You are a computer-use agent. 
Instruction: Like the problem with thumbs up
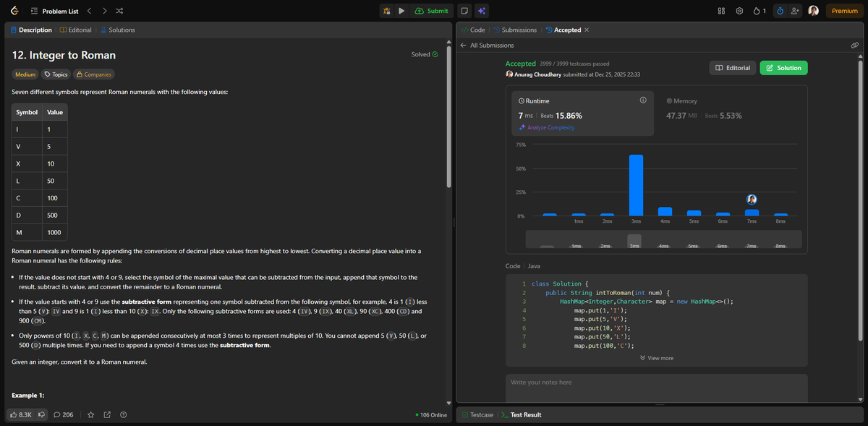(x=20, y=414)
